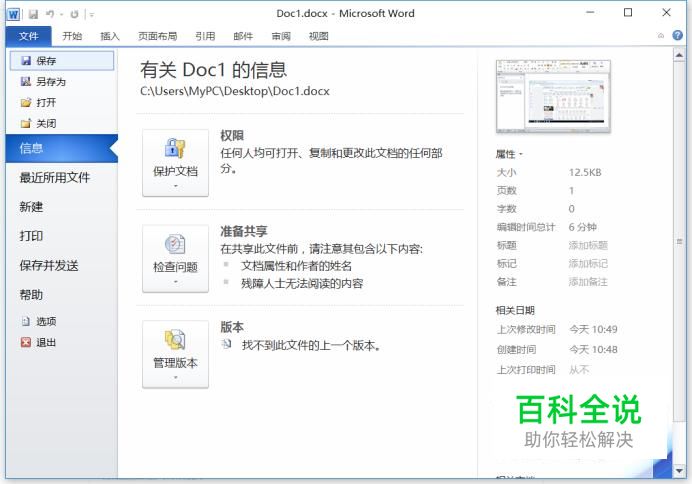The width and height of the screenshot is (692, 484).
Task: Click 今天 10:49 last modified time
Action: [x=594, y=329]
